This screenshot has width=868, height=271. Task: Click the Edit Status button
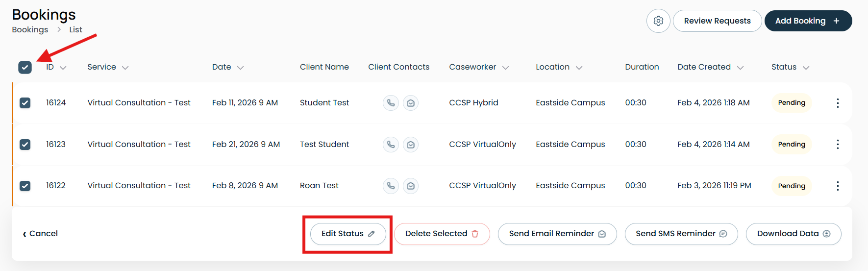click(348, 234)
